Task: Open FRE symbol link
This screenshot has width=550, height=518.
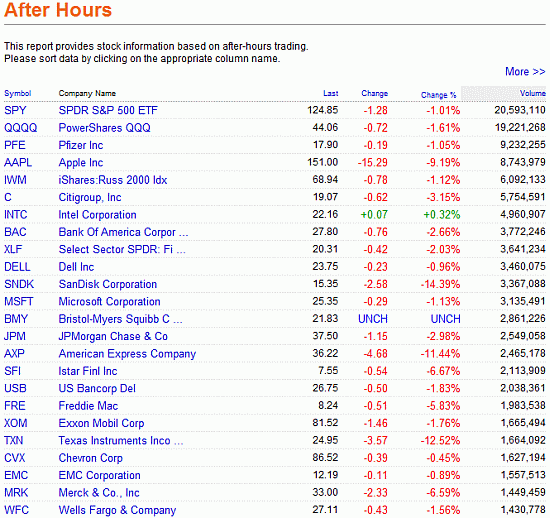Action: point(15,406)
